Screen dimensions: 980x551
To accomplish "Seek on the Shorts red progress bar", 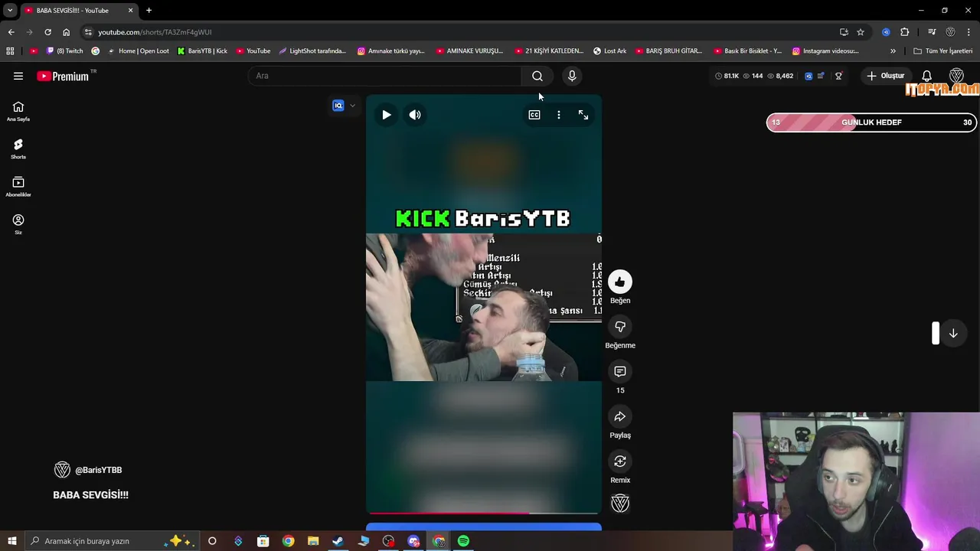I will pyautogui.click(x=484, y=513).
